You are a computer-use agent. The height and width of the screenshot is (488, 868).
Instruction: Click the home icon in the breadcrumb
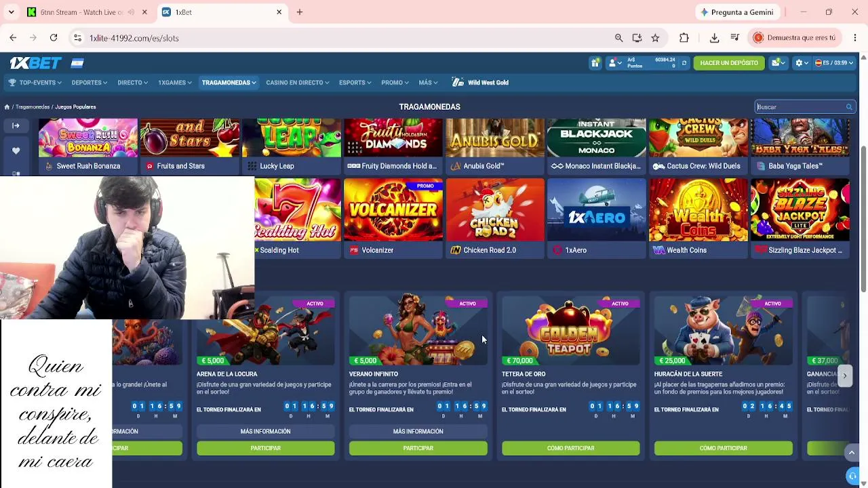click(x=7, y=107)
